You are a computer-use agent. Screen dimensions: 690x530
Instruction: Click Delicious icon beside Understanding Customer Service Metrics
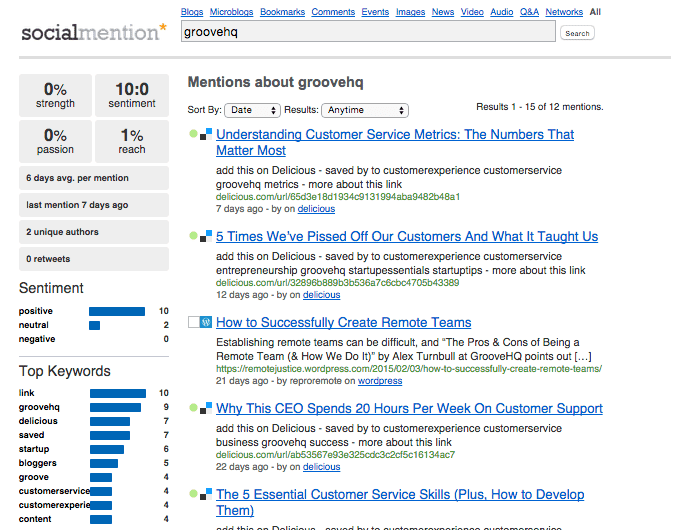click(206, 134)
